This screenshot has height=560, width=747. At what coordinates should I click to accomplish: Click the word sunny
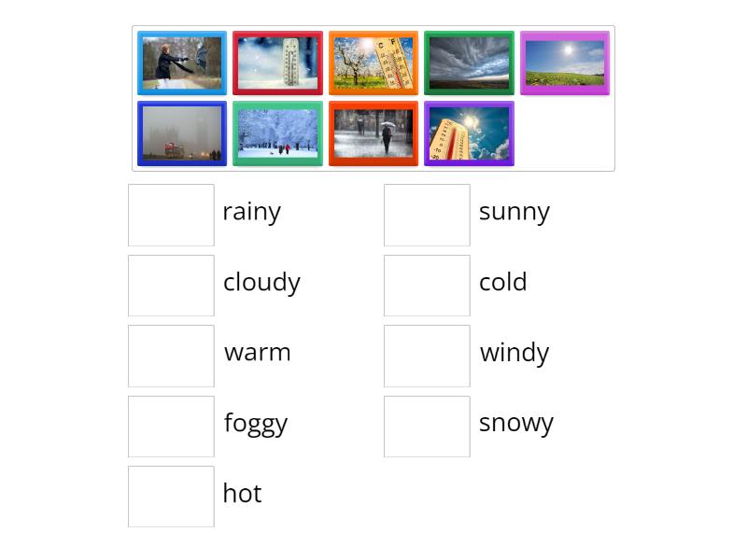tap(514, 211)
